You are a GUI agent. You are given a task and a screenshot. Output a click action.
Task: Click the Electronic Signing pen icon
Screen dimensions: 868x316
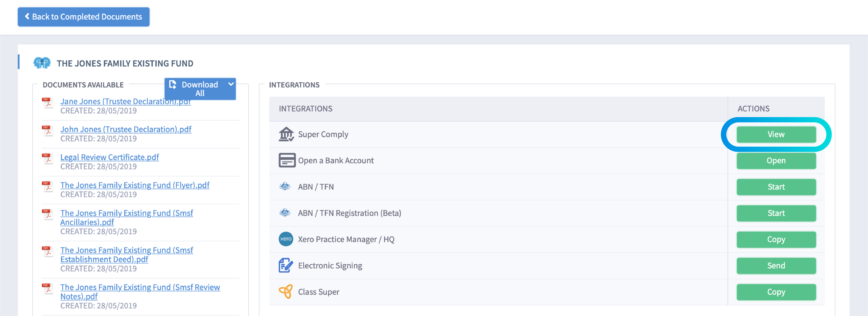(x=286, y=265)
